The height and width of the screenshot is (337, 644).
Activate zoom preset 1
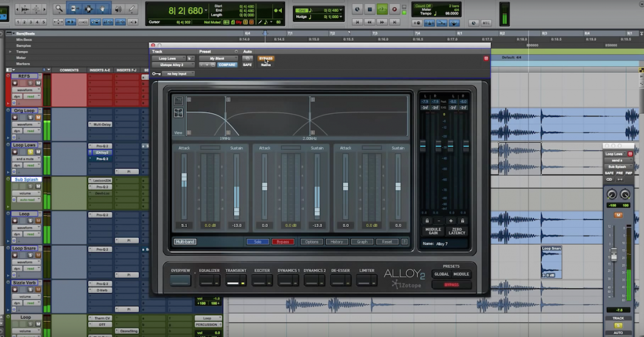18,22
